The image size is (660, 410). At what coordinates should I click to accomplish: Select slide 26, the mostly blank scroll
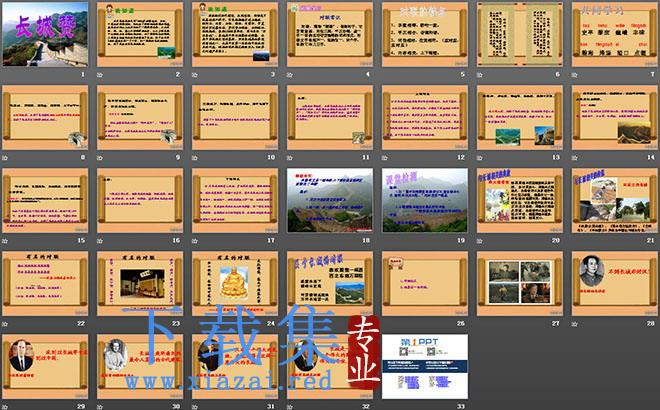click(x=425, y=283)
